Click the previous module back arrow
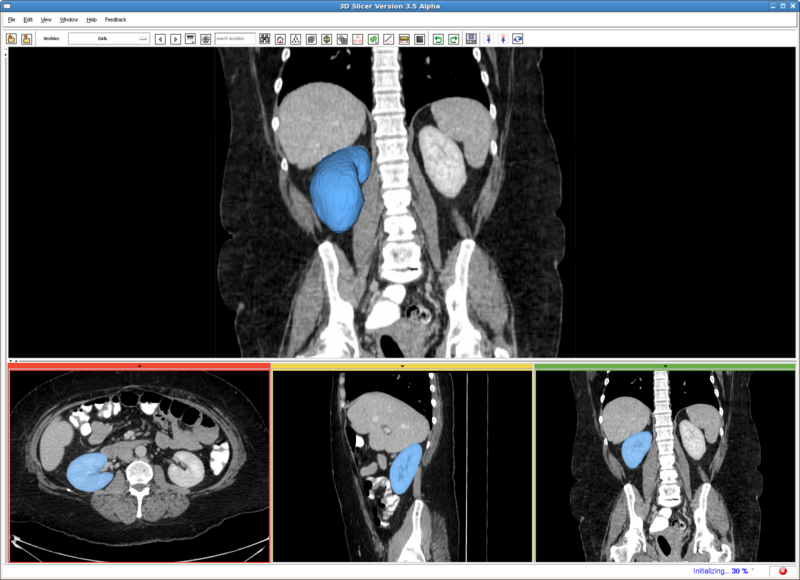 (x=159, y=38)
